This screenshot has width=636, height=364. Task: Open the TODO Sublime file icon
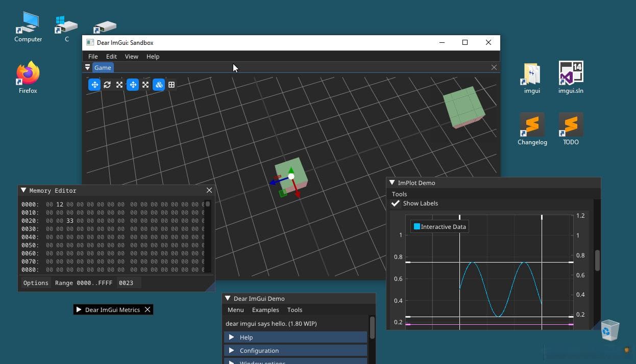(x=571, y=129)
